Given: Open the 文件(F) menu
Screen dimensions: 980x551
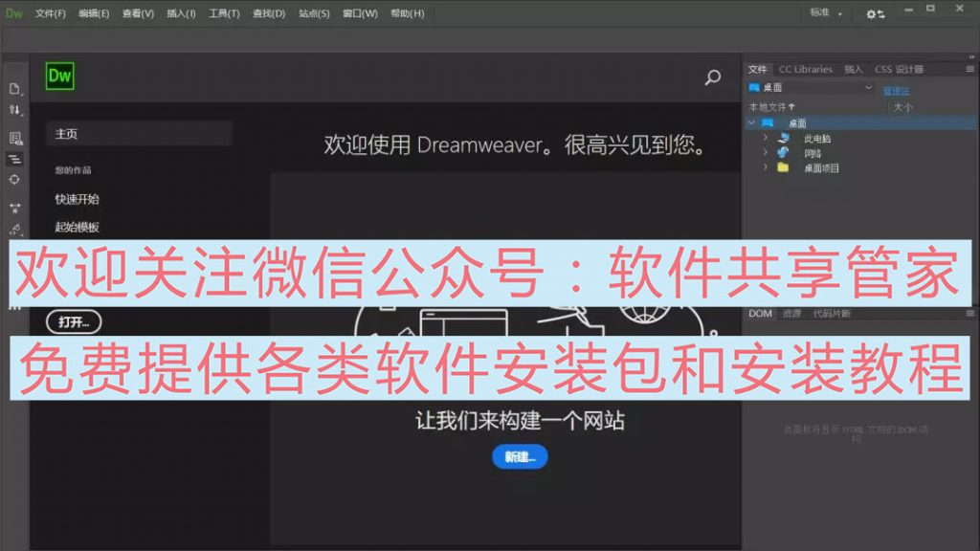Looking at the screenshot, I should click(x=50, y=13).
